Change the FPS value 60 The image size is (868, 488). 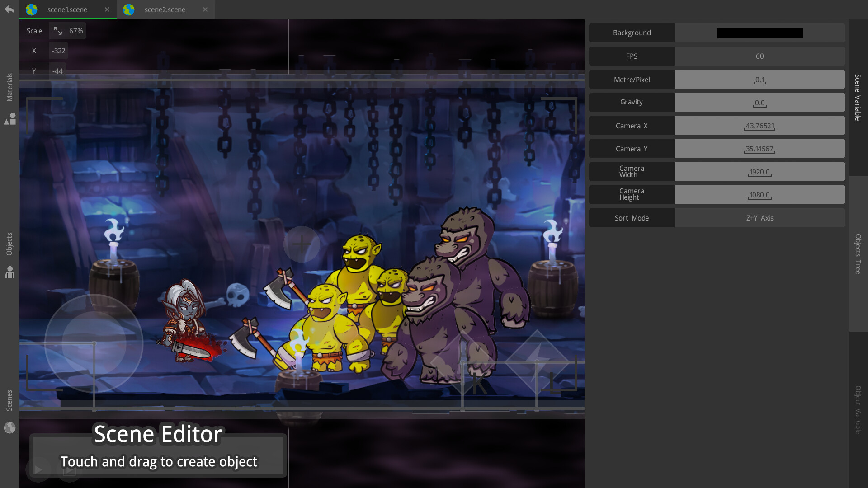pyautogui.click(x=759, y=56)
